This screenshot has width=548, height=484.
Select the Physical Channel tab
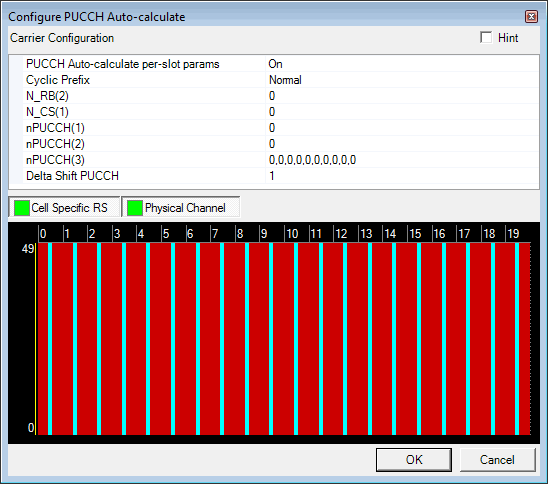point(181,207)
